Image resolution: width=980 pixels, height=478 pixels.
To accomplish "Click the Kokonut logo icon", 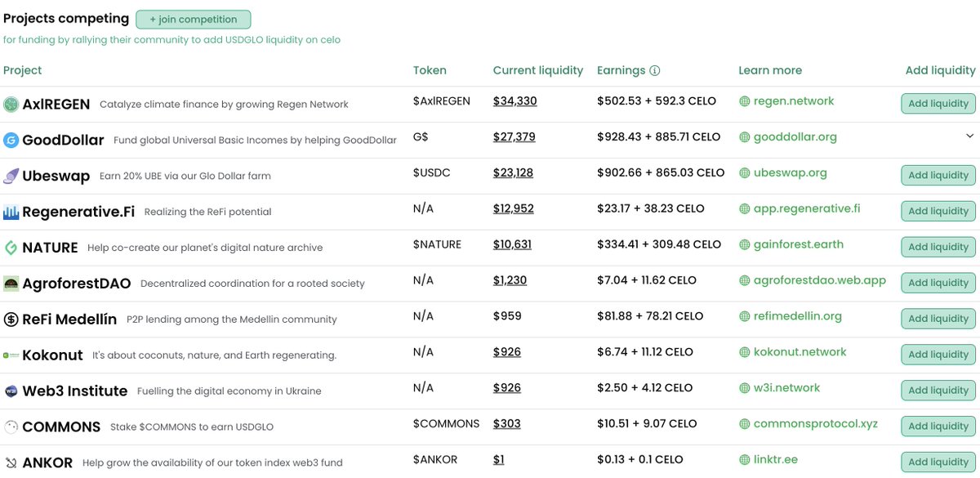I will (11, 355).
